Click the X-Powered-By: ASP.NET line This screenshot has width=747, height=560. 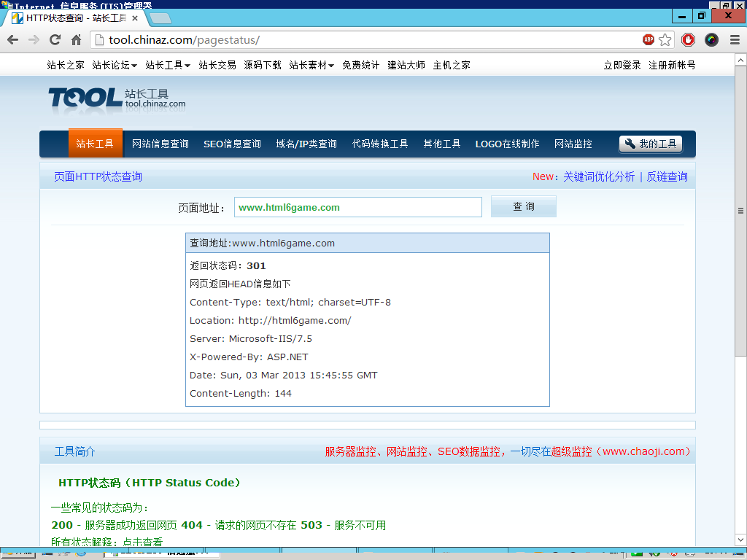pyautogui.click(x=249, y=357)
